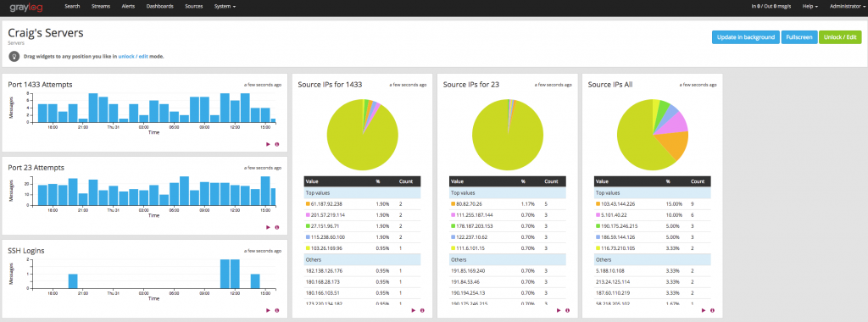This screenshot has width=868, height=322.
Task: Show info for Port 1433 Attempts widget
Action: point(277,144)
